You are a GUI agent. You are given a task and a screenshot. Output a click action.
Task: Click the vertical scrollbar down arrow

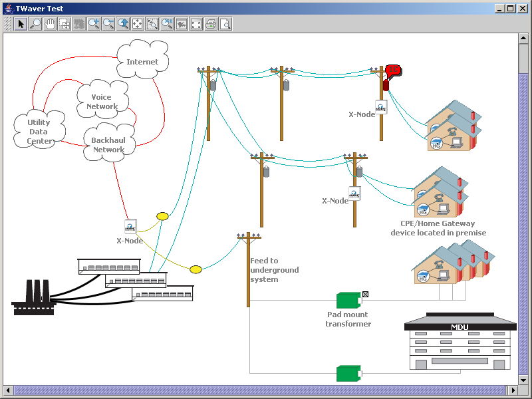(x=523, y=380)
